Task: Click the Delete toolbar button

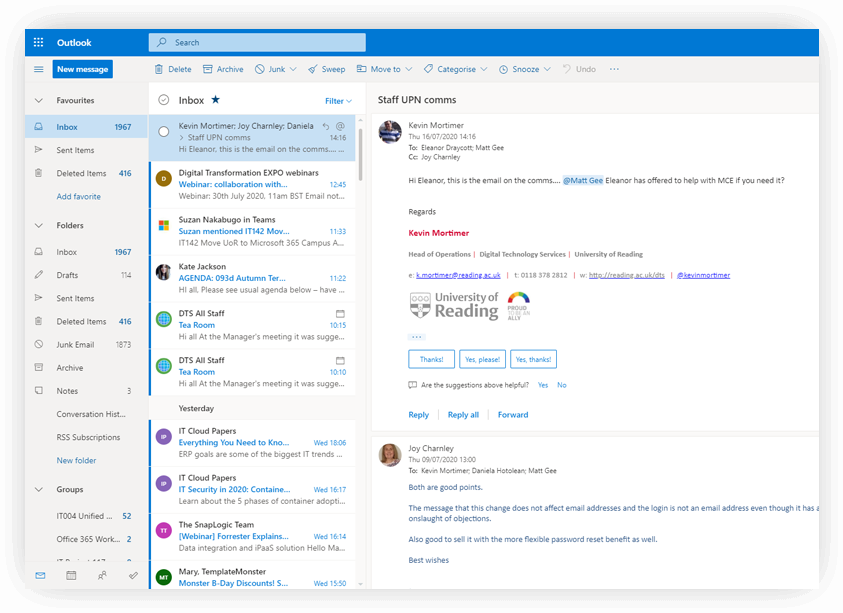Action: 173,69
